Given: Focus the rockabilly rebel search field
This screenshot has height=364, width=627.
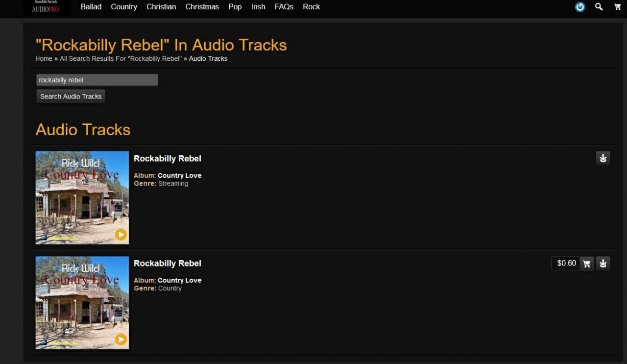Looking at the screenshot, I should tap(97, 80).
